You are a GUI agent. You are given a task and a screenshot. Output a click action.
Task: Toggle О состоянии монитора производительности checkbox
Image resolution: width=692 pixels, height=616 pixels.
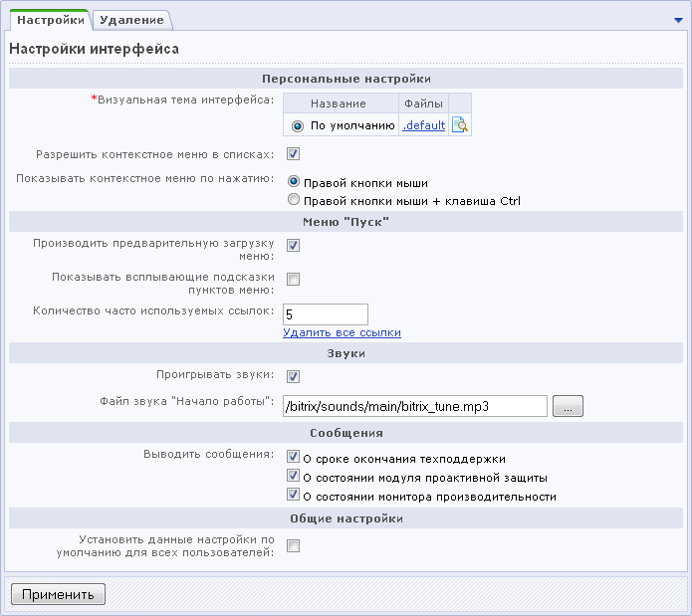tap(293, 495)
